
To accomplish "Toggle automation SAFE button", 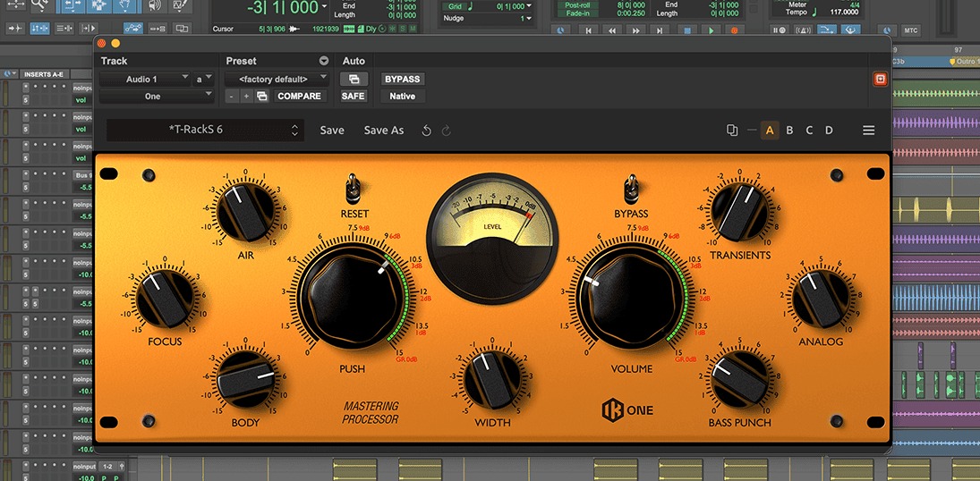I will point(354,97).
